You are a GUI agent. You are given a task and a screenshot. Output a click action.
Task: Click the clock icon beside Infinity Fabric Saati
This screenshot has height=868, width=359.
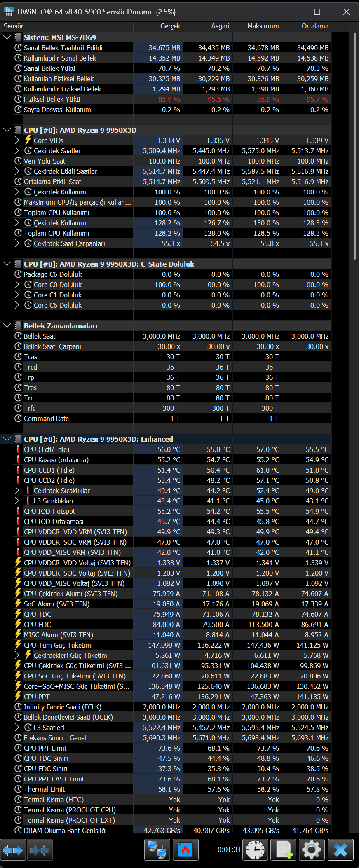18,707
